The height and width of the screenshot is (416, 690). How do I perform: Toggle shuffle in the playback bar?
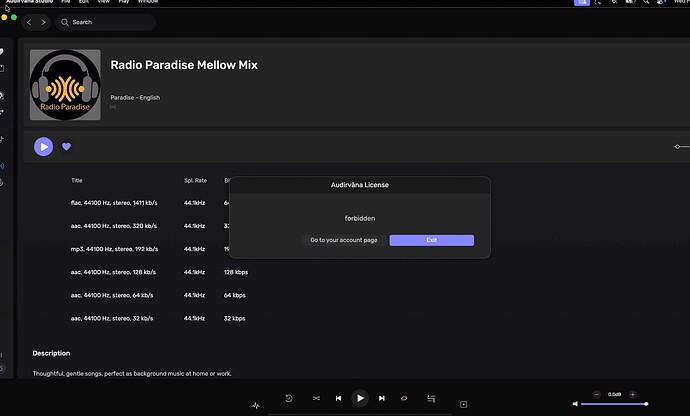pos(316,398)
